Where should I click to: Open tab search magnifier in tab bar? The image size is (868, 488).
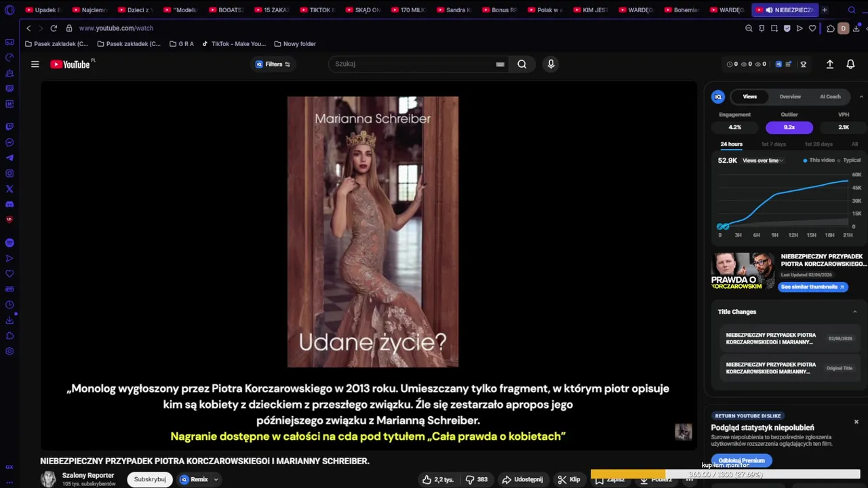tap(852, 10)
